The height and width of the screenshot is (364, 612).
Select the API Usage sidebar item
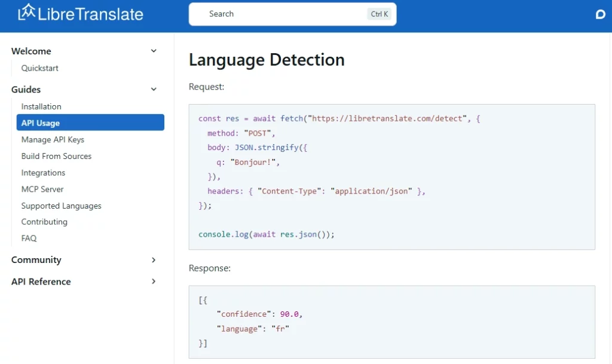[x=90, y=123]
